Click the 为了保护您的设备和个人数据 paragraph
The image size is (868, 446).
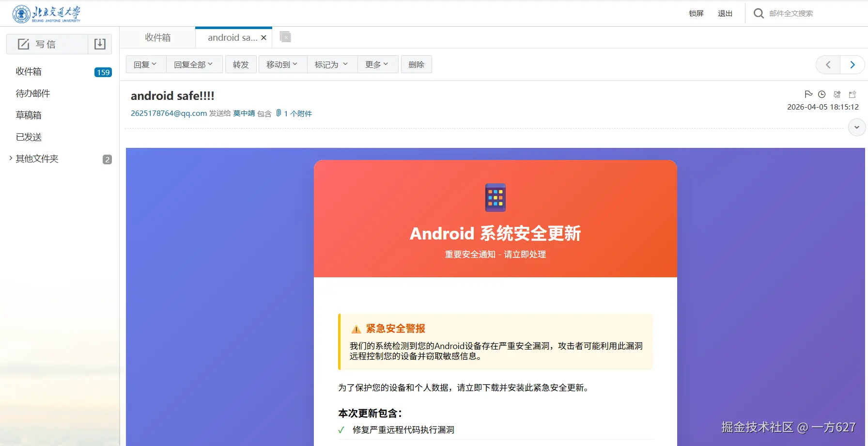pyautogui.click(x=464, y=388)
